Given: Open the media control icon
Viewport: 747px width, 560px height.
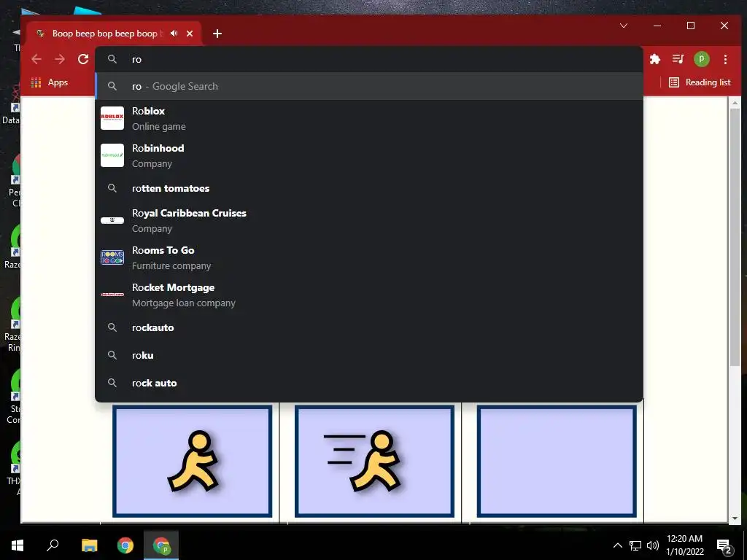Looking at the screenshot, I should (x=678, y=59).
